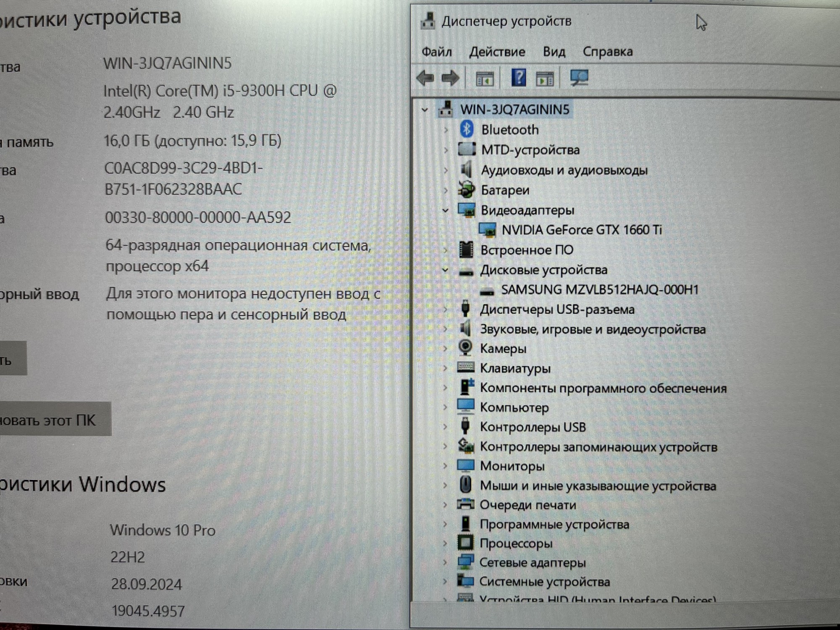Click the Device Manager icon in the title bar
This screenshot has height=630, width=840.
click(x=429, y=20)
